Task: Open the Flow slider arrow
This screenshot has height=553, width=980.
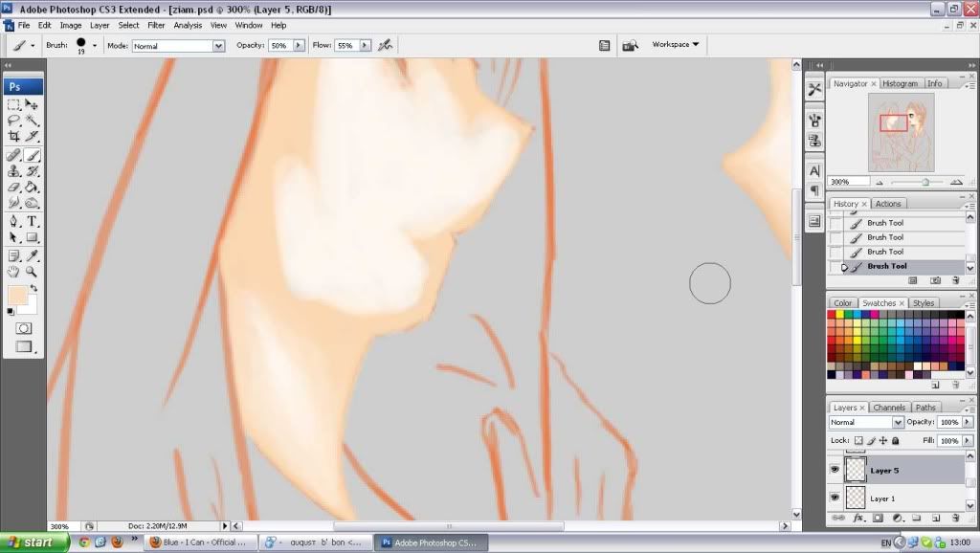Action: (365, 46)
